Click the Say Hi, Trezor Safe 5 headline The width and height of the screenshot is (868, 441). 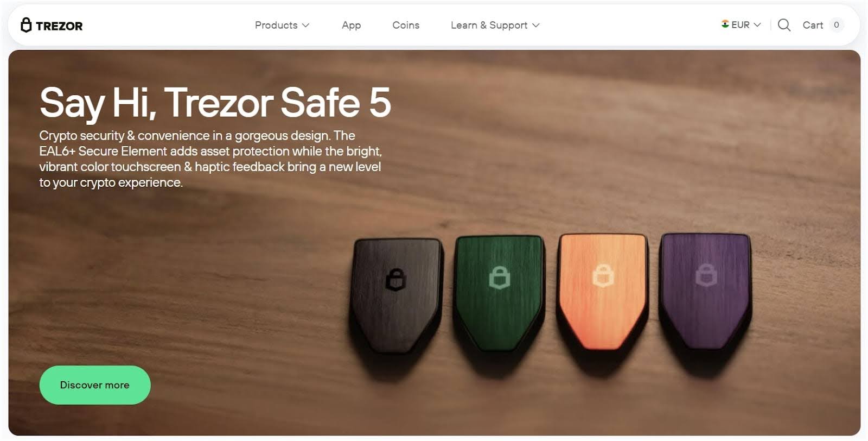click(215, 103)
